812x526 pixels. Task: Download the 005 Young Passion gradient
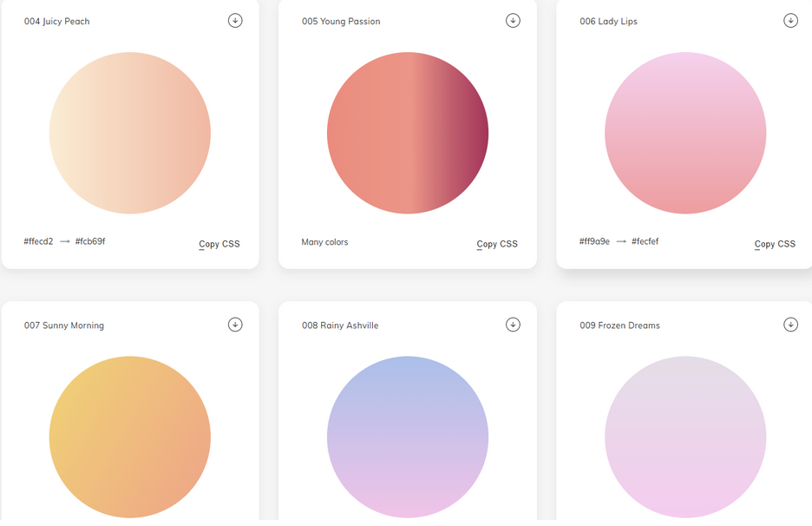pyautogui.click(x=513, y=21)
